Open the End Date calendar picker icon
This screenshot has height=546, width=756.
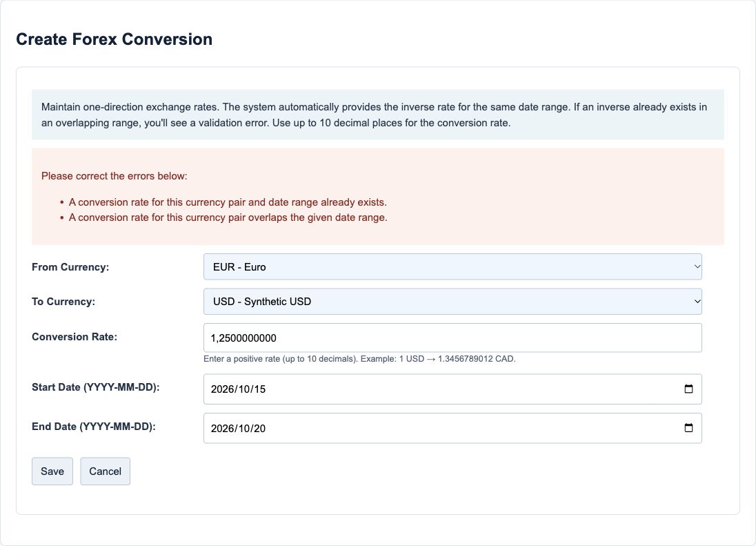[x=688, y=428]
